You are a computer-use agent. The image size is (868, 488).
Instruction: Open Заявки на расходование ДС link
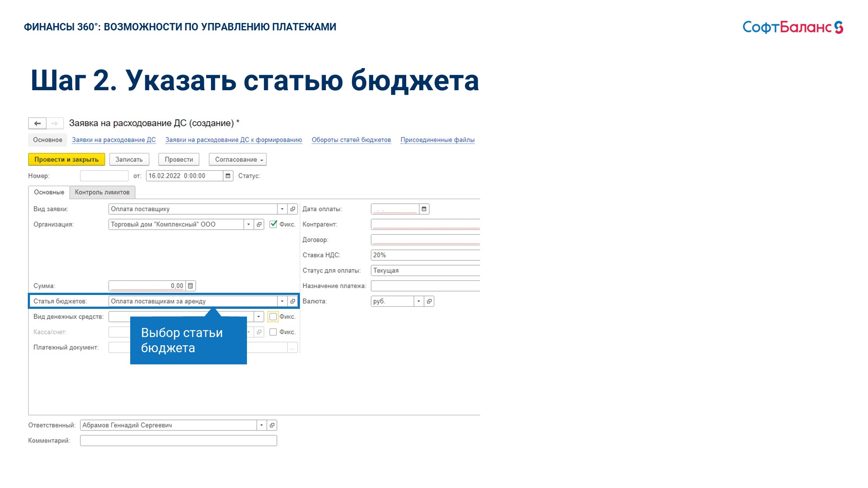[x=114, y=140]
